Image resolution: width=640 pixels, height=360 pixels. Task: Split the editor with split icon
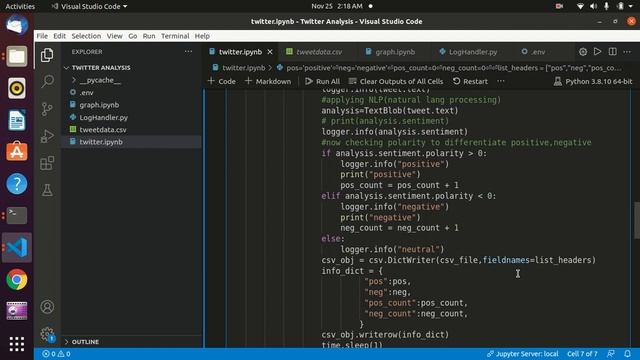pyautogui.click(x=613, y=51)
